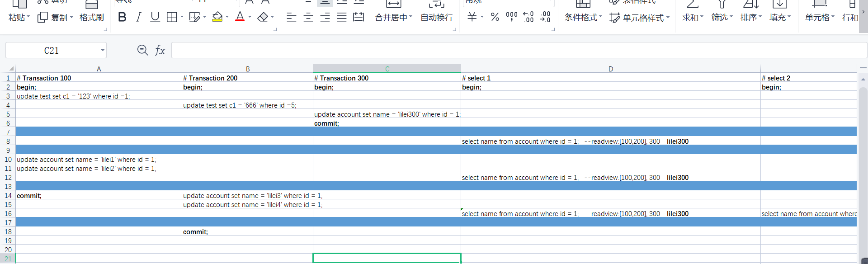Image resolution: width=868 pixels, height=264 pixels.
Task: Click 'commit;' cell in column A
Action: click(99, 195)
